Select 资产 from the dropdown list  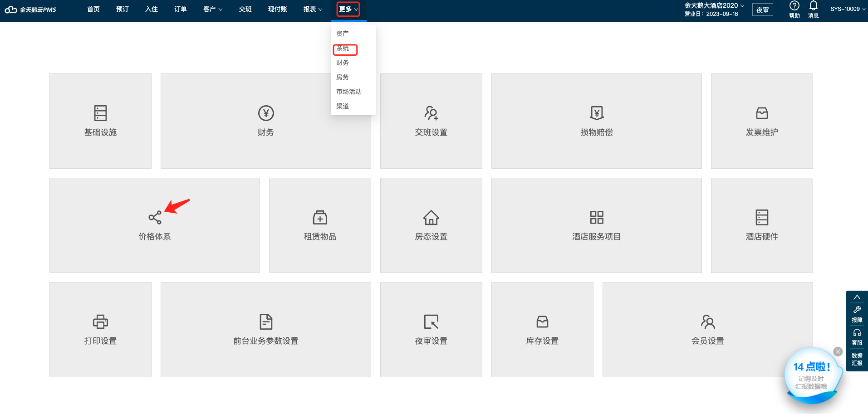[343, 34]
